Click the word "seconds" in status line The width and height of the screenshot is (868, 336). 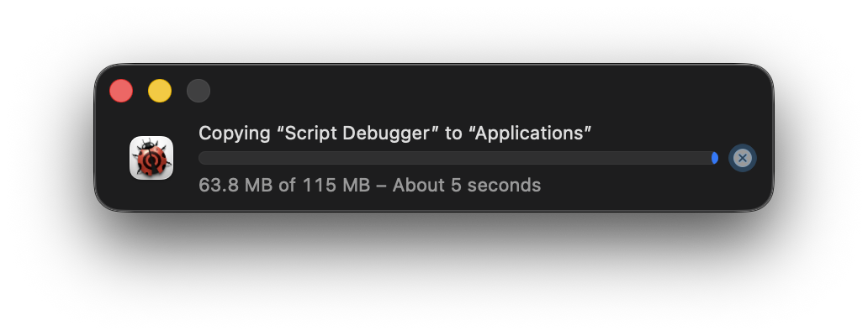(x=505, y=185)
